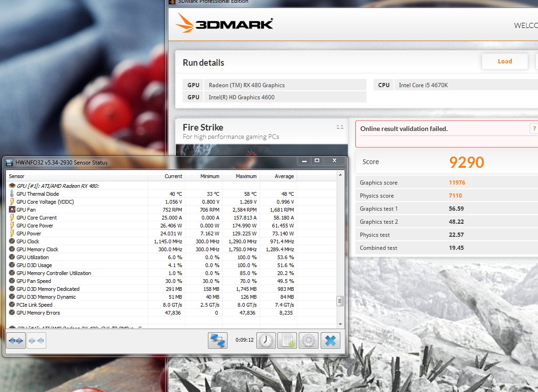The image size is (538, 392).
Task: Click the round icon beside GPU Utilization
Action: coord(12,257)
